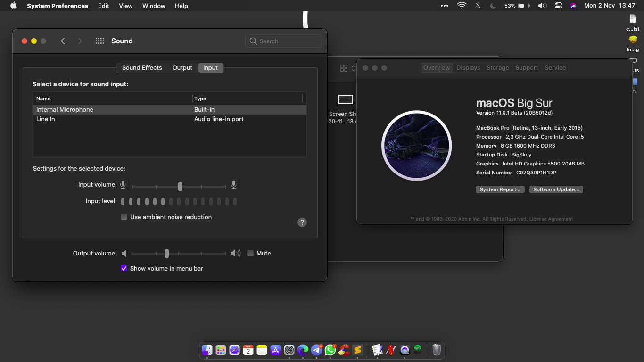Screen dimensions: 644x362
Task: Click the input volume microphone icon
Action: [x=123, y=184]
